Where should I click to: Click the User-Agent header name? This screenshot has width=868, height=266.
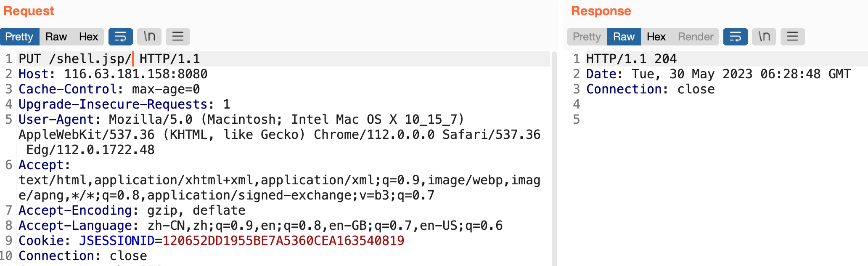pos(56,120)
